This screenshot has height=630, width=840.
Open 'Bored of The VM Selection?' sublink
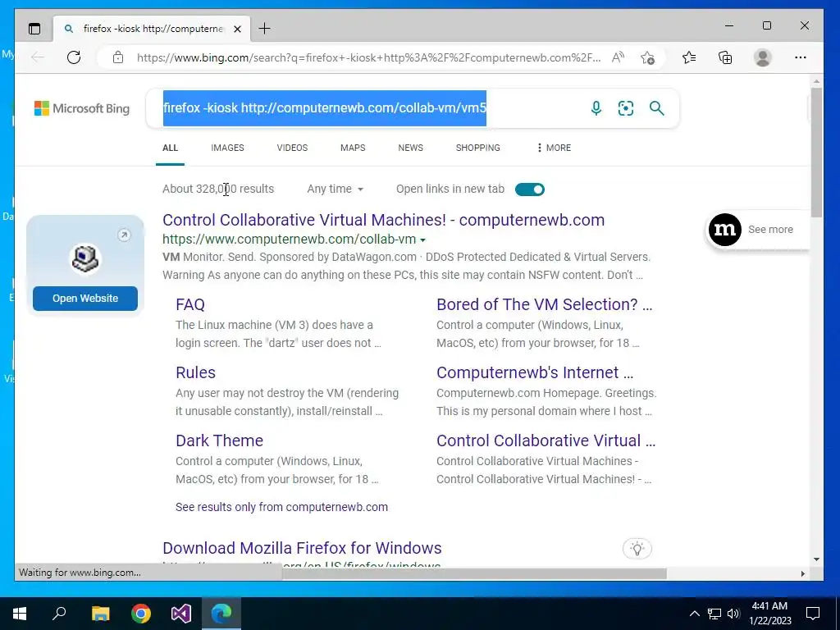pyautogui.click(x=545, y=304)
